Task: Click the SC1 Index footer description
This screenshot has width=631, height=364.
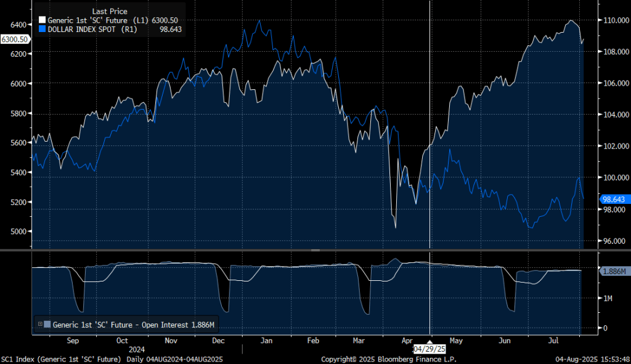Action: click(60, 358)
